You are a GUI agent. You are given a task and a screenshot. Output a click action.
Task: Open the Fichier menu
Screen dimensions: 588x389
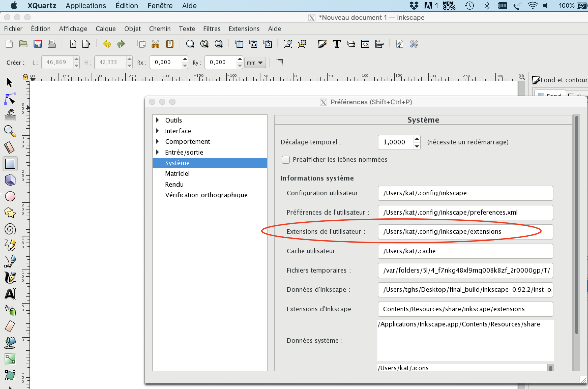click(13, 29)
